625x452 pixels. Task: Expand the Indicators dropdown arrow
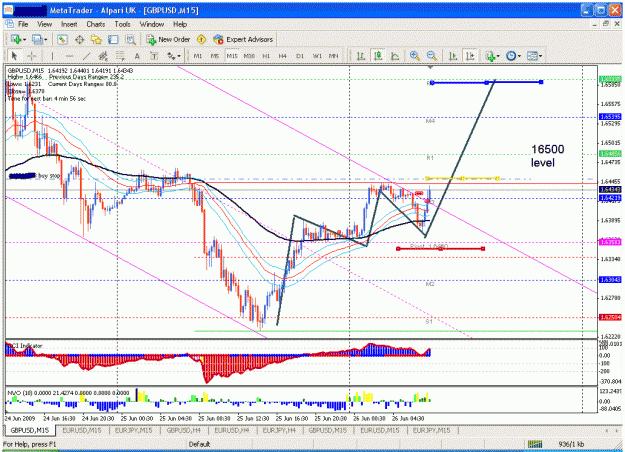(x=498, y=56)
